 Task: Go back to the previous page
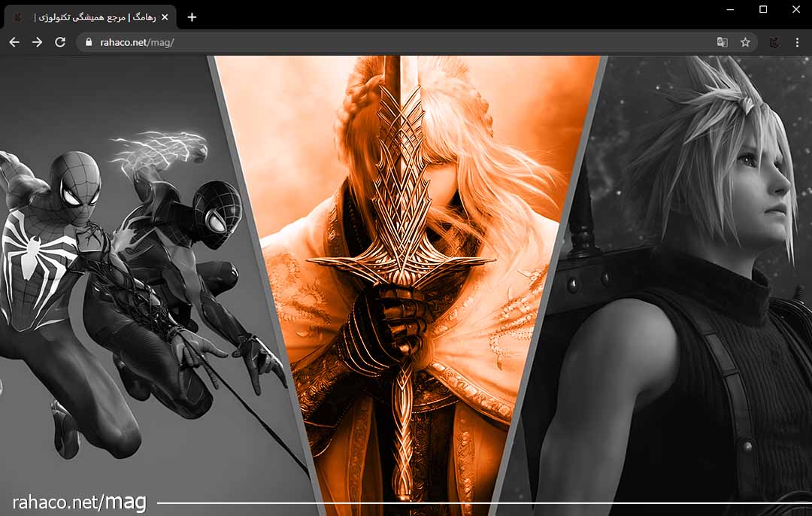(x=14, y=42)
